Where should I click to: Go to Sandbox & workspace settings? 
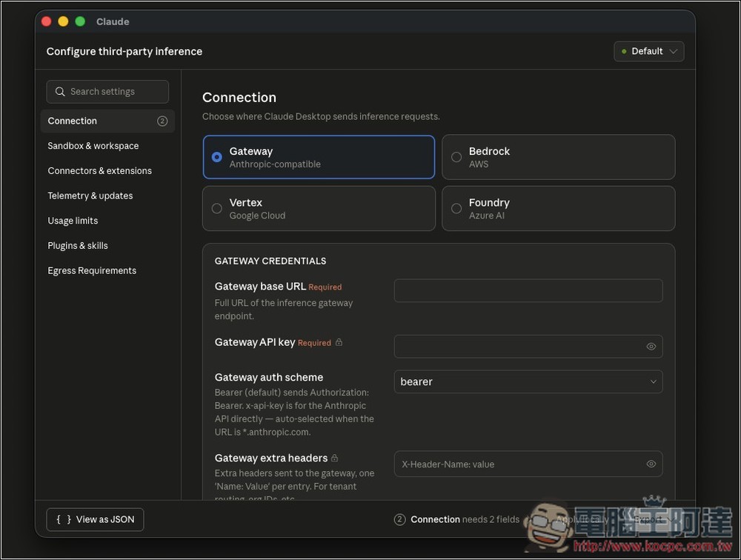pyautogui.click(x=93, y=146)
